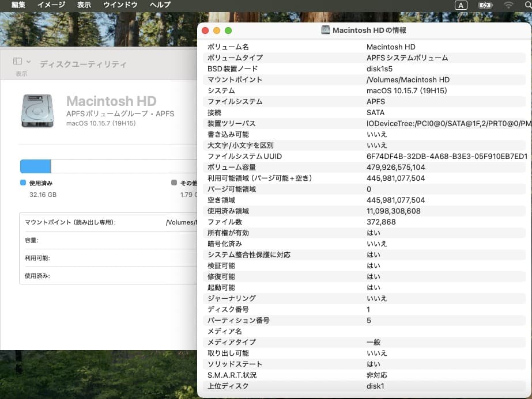Open the イメージ menu
This screenshot has width=532, height=399.
pyautogui.click(x=51, y=5)
